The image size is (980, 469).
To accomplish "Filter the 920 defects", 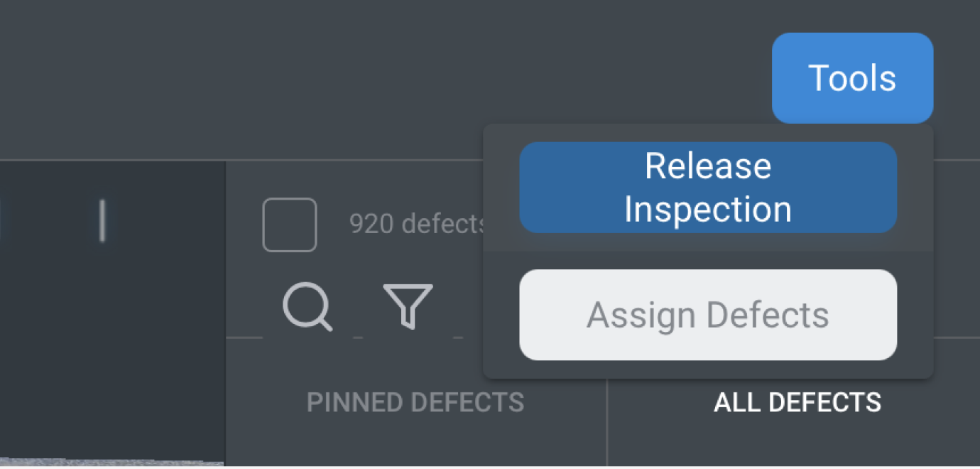I will [x=408, y=306].
